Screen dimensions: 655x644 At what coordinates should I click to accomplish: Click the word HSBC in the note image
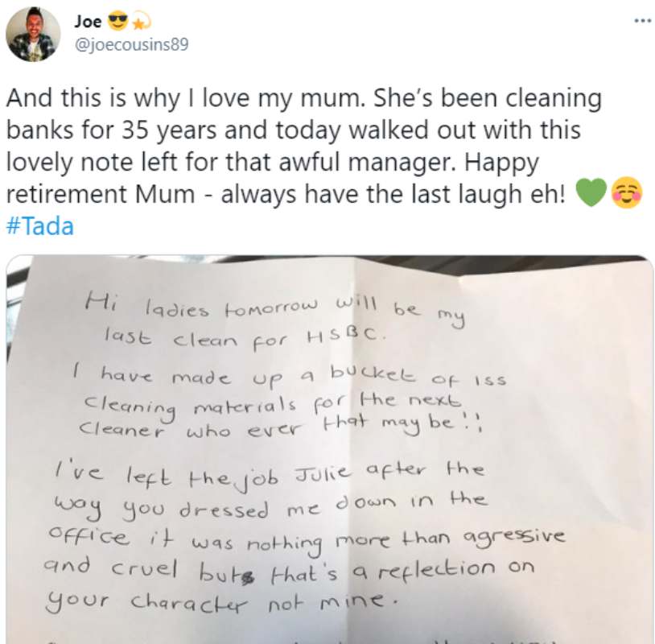tap(344, 336)
